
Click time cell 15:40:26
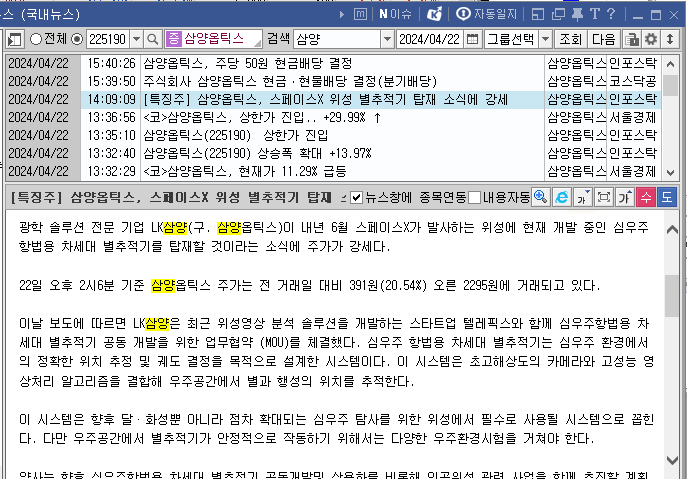pos(111,64)
